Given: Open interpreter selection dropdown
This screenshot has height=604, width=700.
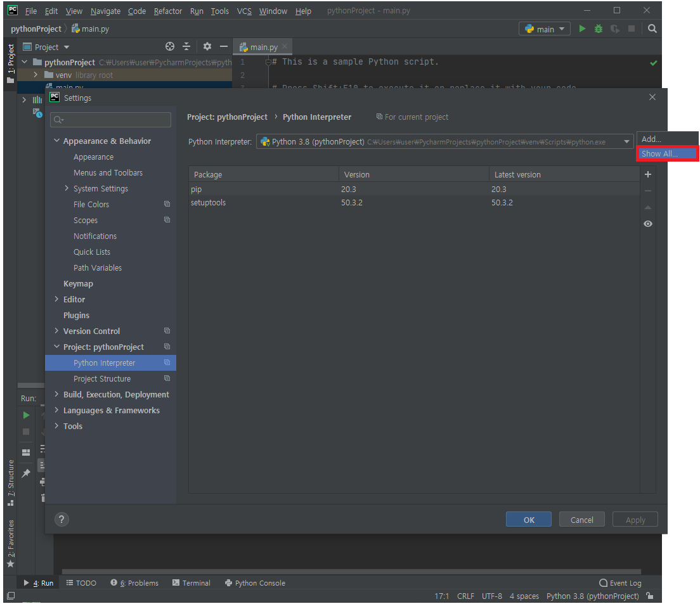Looking at the screenshot, I should 627,142.
